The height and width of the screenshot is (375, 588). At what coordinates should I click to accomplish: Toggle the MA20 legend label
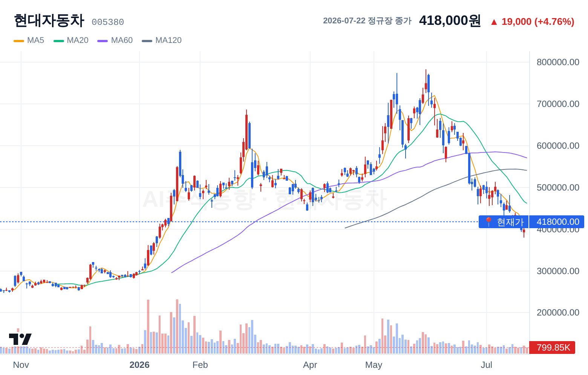click(x=78, y=40)
